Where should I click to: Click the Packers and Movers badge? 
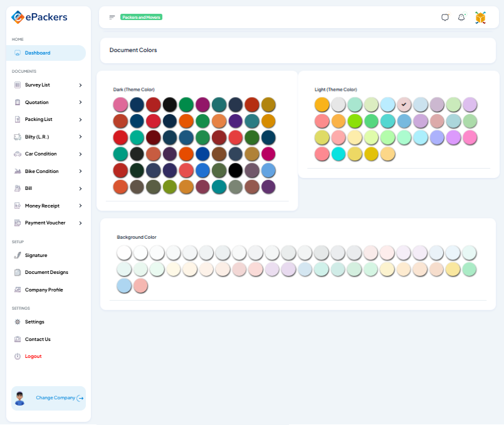point(141,18)
